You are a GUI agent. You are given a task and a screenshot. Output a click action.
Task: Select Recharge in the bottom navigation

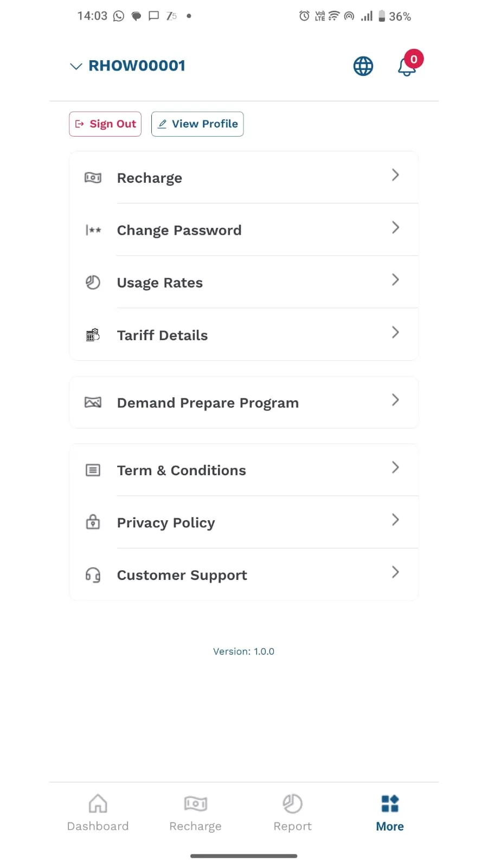[x=195, y=813]
